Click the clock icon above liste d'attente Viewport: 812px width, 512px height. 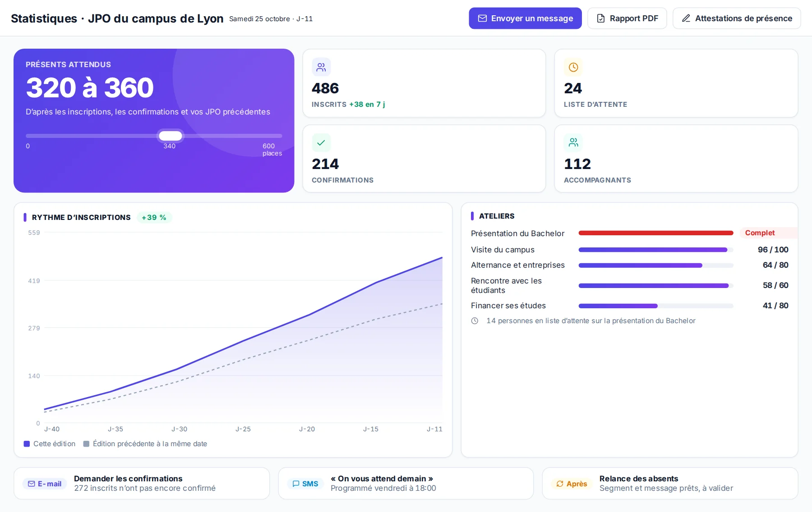point(573,67)
